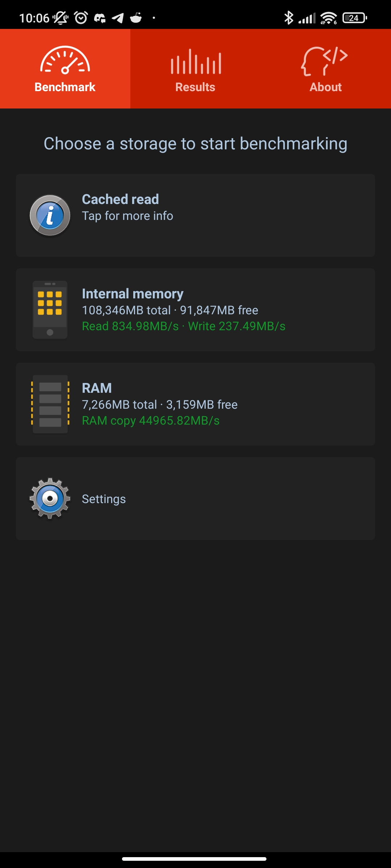
Task: Tap the Wi-Fi status icon
Action: [328, 18]
